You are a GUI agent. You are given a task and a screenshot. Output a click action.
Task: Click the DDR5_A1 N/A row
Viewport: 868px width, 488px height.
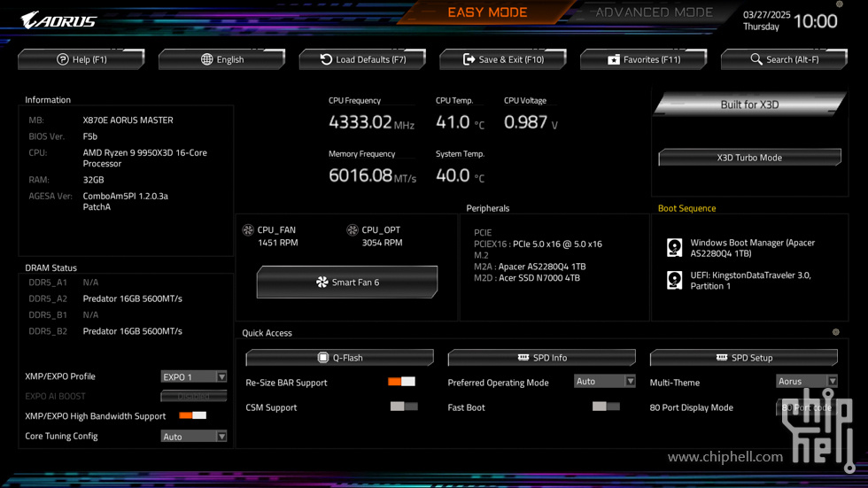64,283
